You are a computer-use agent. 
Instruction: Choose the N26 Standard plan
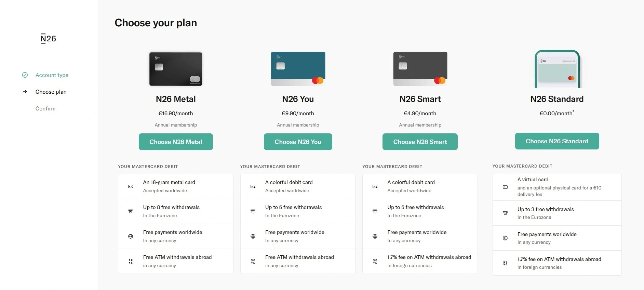click(557, 141)
